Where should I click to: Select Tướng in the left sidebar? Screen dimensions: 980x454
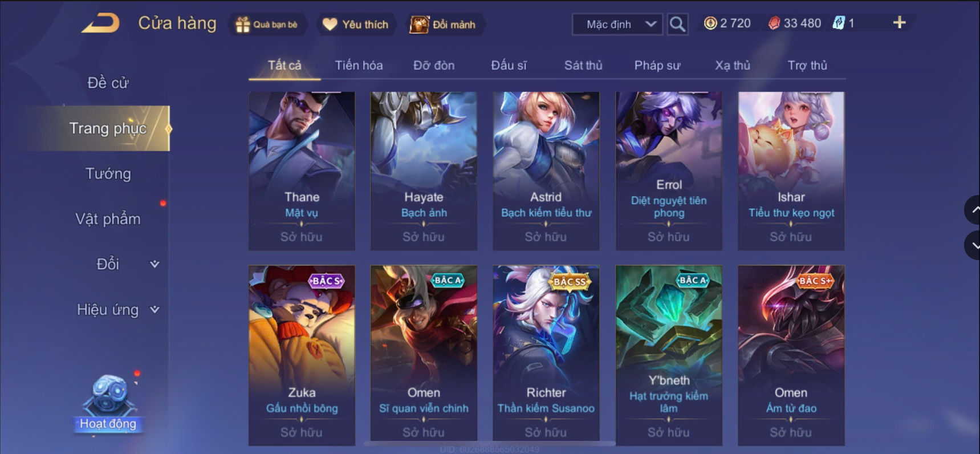[x=108, y=173]
